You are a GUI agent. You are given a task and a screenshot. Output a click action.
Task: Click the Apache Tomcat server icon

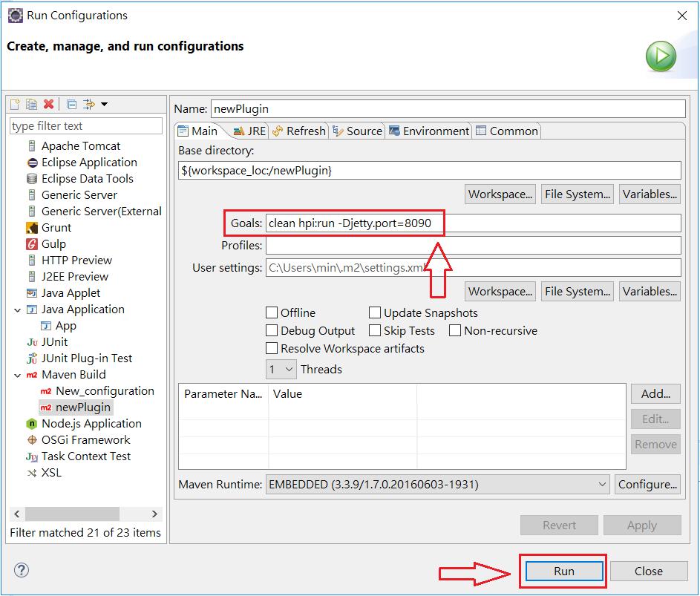coord(32,146)
